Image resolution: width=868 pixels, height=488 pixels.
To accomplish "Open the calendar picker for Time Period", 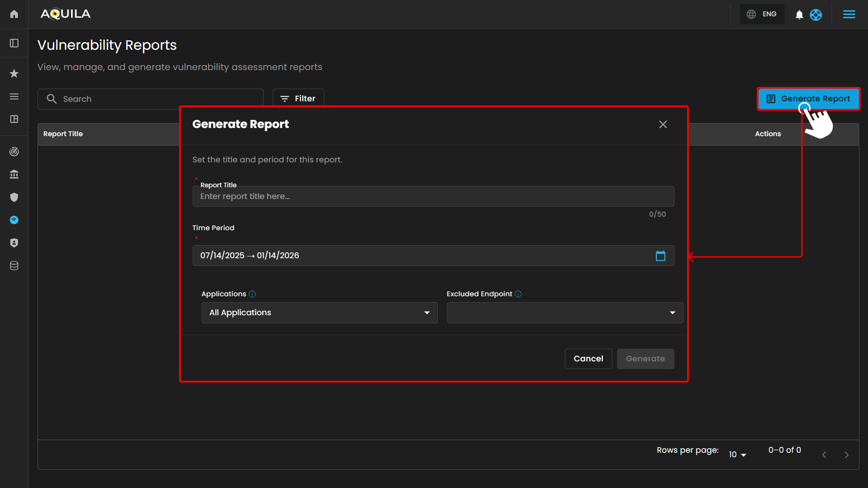I will click(x=660, y=256).
